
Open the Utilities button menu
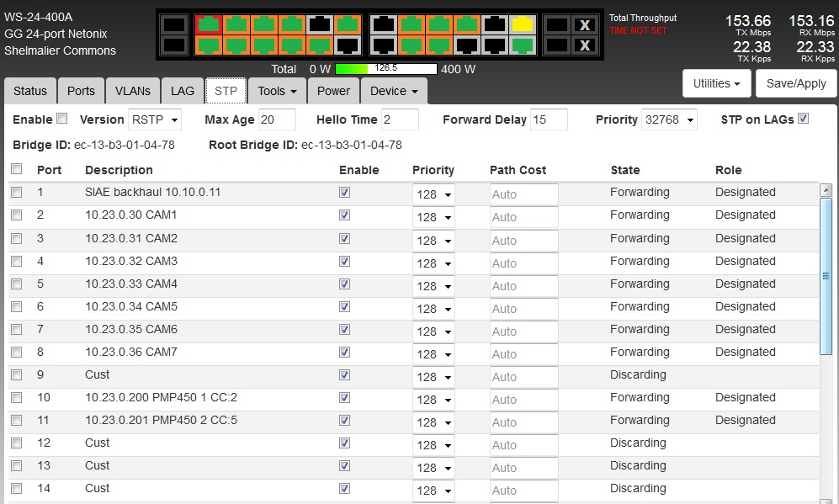716,83
